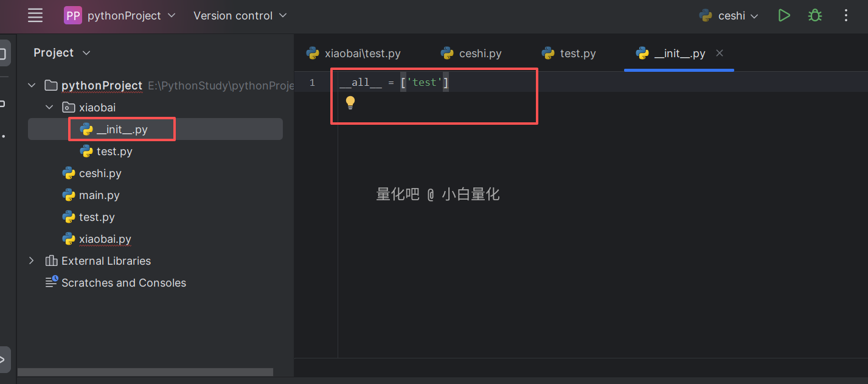Close the __init__.py editor tab
Viewport: 868px width, 384px height.
[x=720, y=54]
